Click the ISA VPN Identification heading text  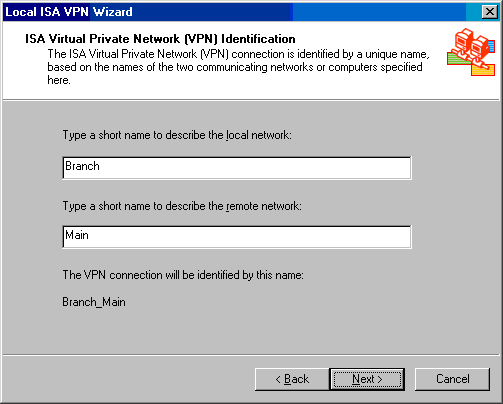pos(160,39)
